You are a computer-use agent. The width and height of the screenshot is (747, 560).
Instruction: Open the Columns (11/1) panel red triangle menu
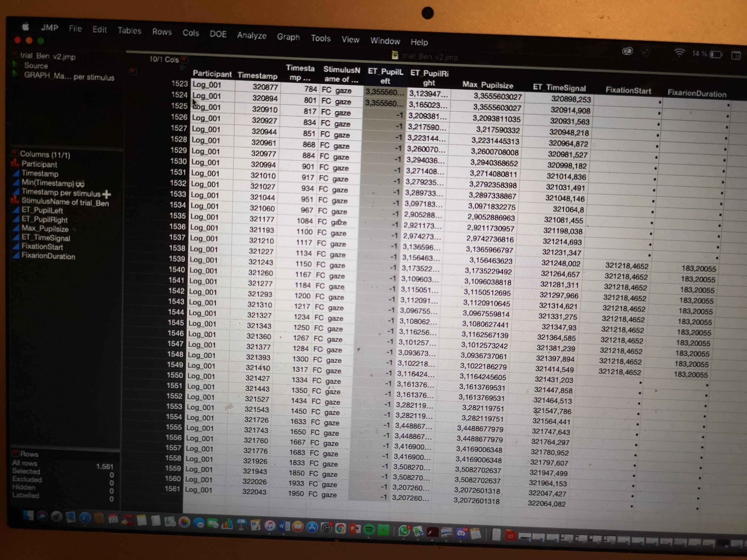[x=15, y=154]
